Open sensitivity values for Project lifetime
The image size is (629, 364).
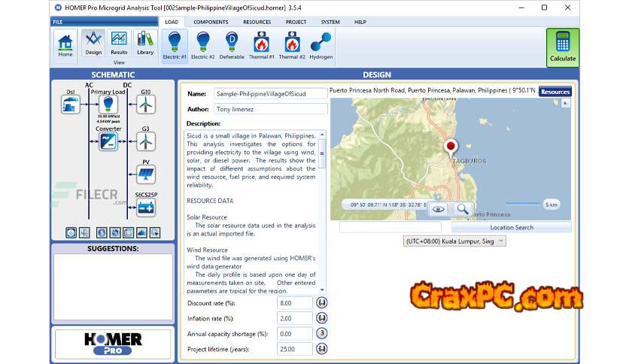point(322,349)
